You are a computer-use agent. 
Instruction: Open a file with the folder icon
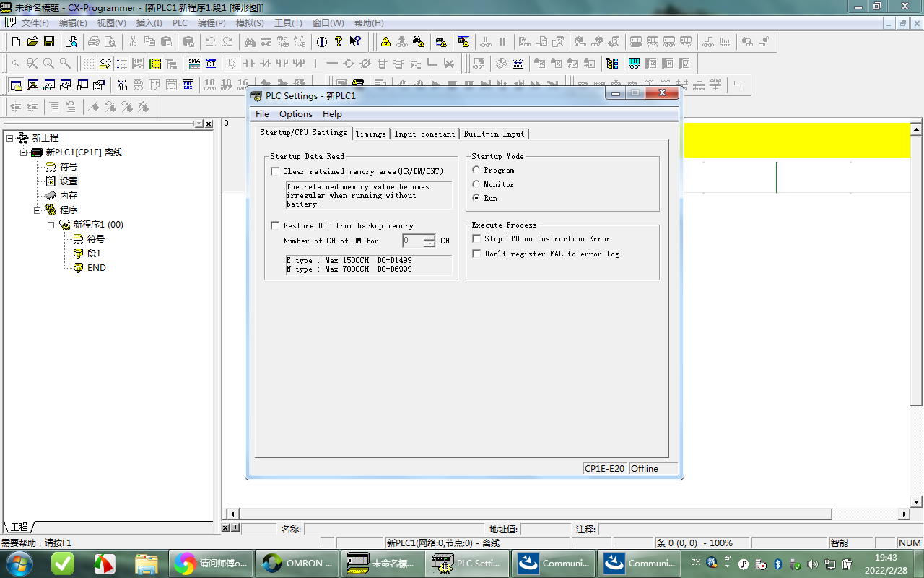point(32,42)
